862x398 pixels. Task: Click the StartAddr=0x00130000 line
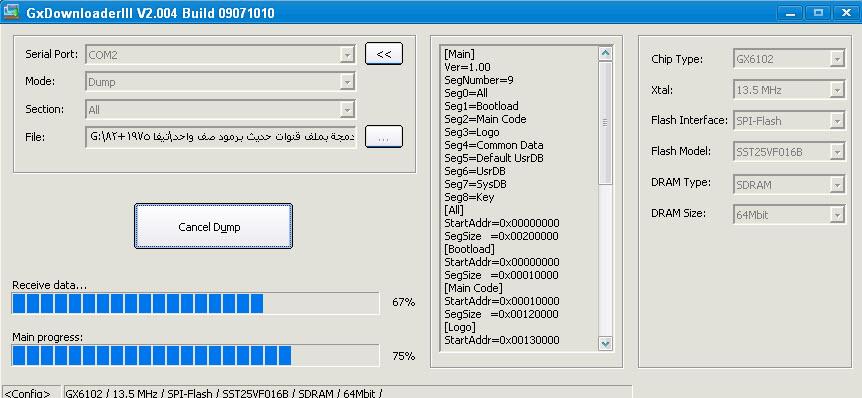[x=502, y=340]
